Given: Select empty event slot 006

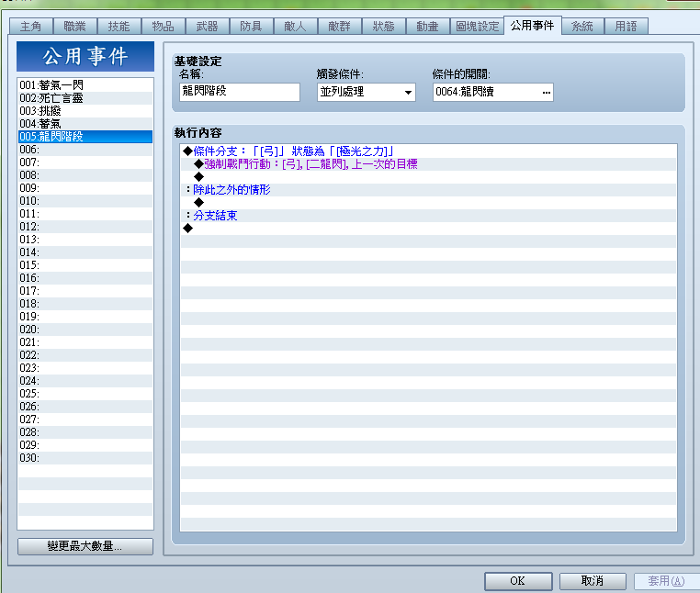Looking at the screenshot, I should pos(85,150).
